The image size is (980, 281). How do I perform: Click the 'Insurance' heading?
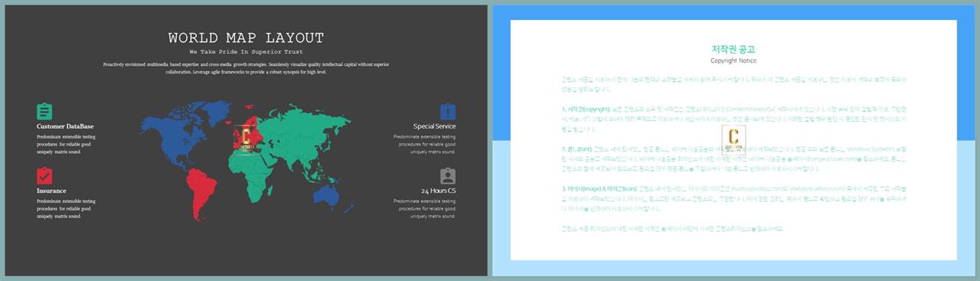pos(51,191)
